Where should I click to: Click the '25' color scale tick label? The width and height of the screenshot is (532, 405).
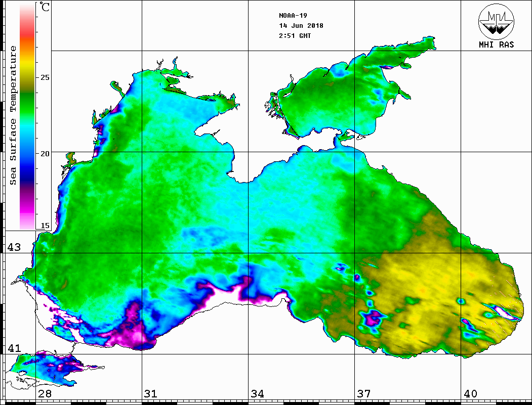coord(45,77)
